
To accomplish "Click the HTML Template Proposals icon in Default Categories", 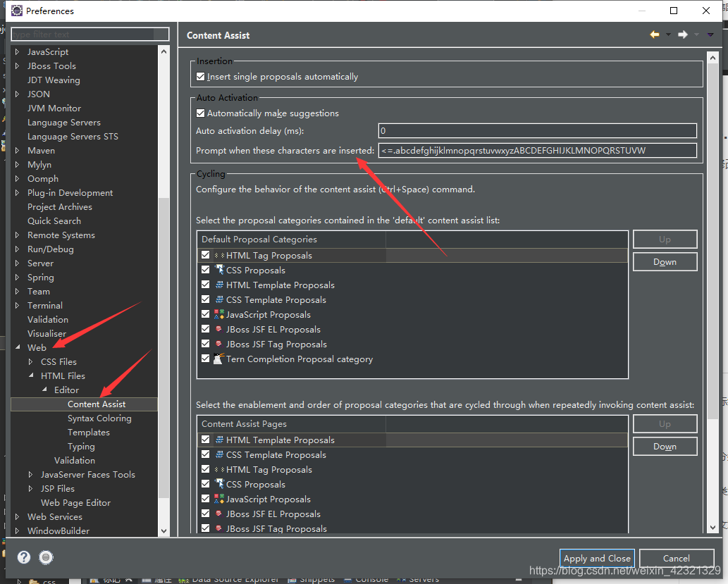I will coord(219,285).
